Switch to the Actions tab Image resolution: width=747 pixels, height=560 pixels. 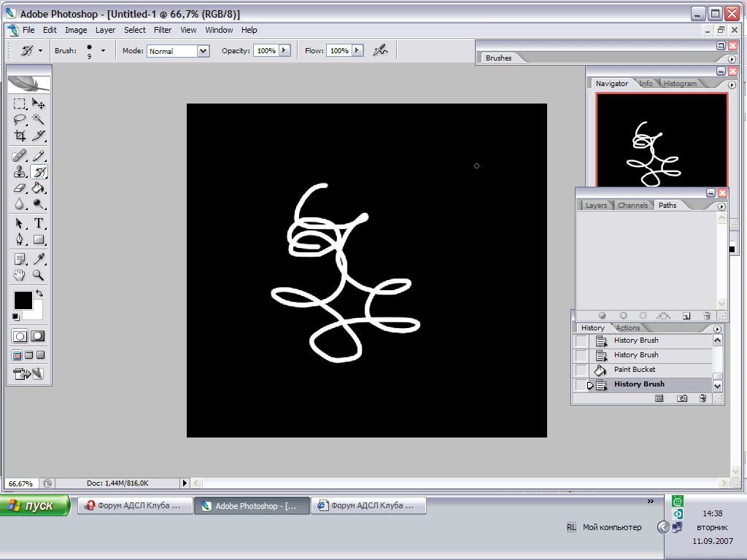pyautogui.click(x=627, y=328)
